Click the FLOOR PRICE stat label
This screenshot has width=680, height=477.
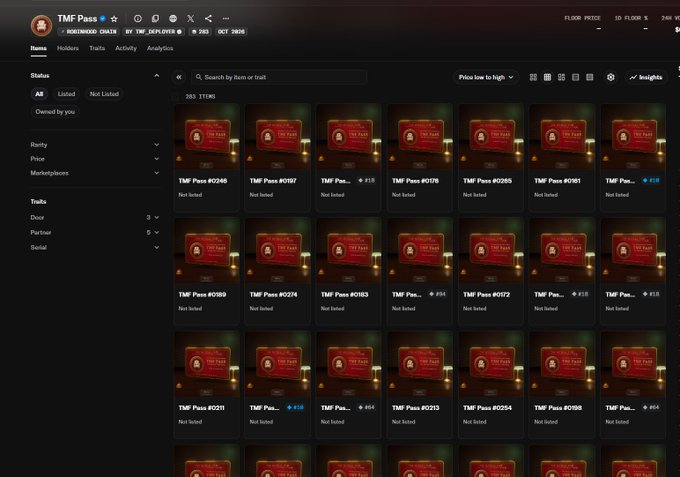(x=582, y=18)
